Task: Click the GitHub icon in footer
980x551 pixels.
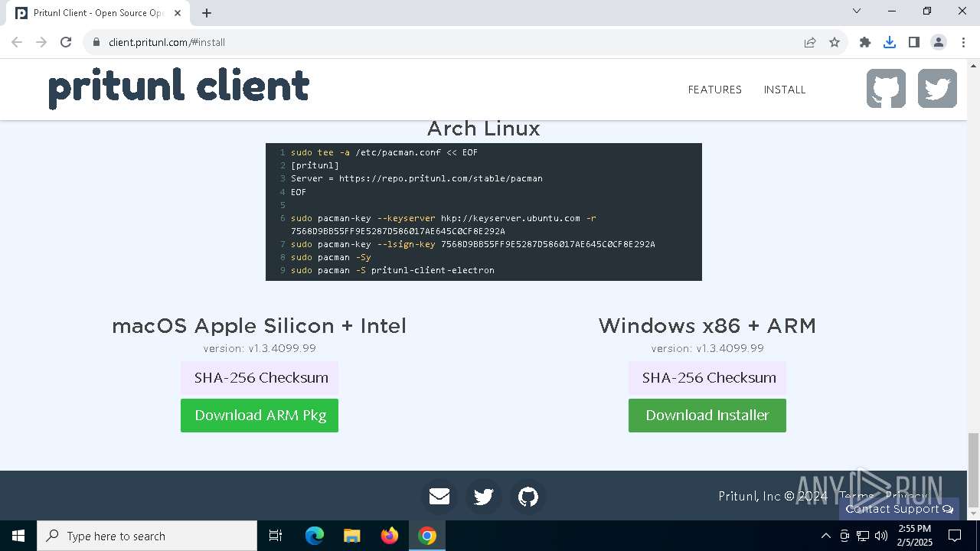Action: tap(528, 497)
